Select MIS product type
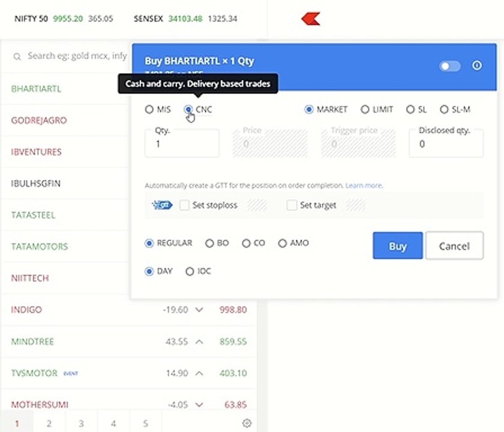The image size is (504, 432). click(x=149, y=109)
